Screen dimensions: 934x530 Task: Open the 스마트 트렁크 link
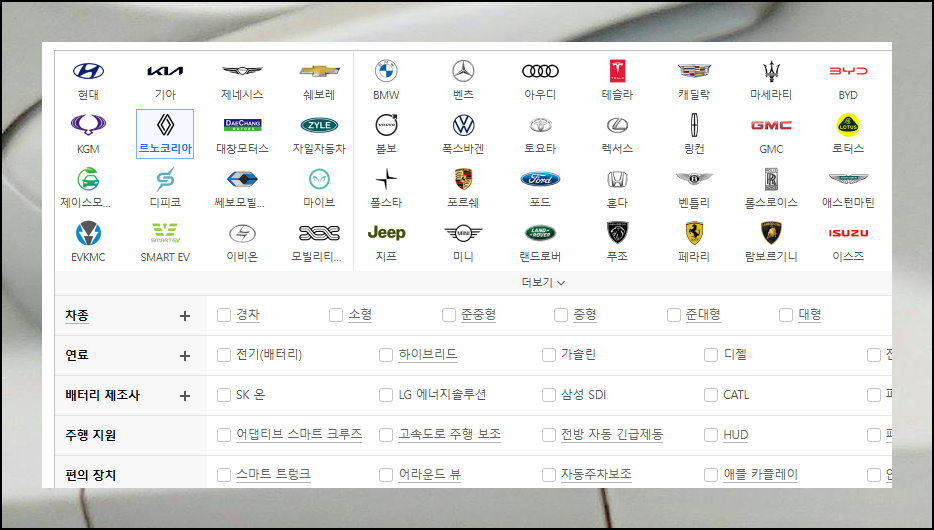273,474
